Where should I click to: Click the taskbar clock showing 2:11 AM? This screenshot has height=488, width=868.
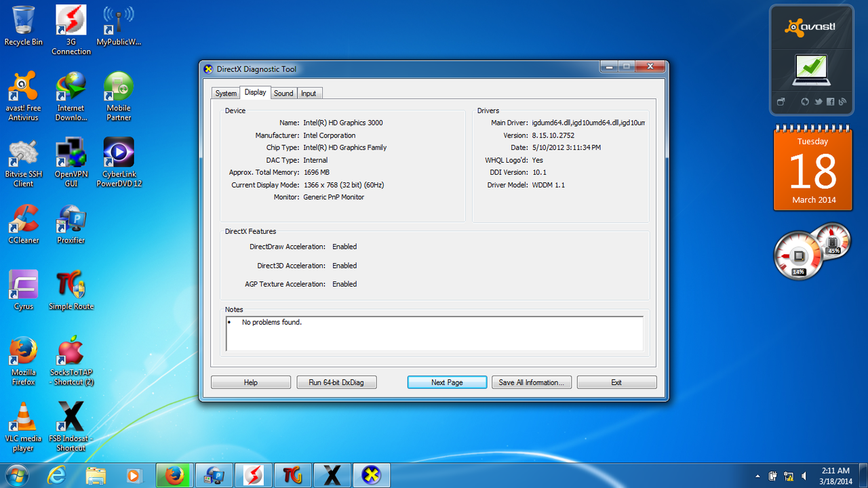pos(835,476)
